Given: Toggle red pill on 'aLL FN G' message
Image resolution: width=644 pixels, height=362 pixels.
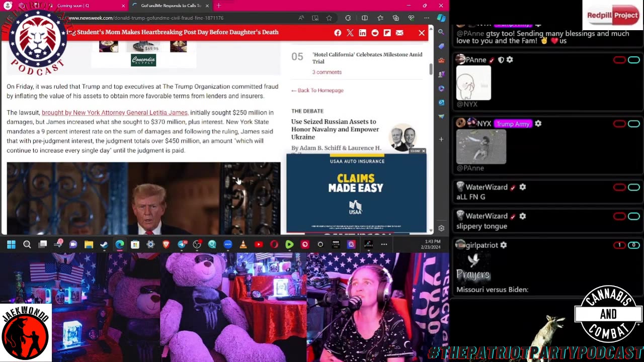Looking at the screenshot, I should tap(619, 187).
